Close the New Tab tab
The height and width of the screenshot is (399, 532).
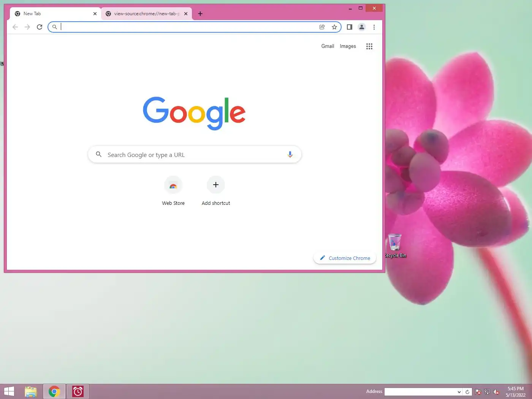tap(95, 14)
